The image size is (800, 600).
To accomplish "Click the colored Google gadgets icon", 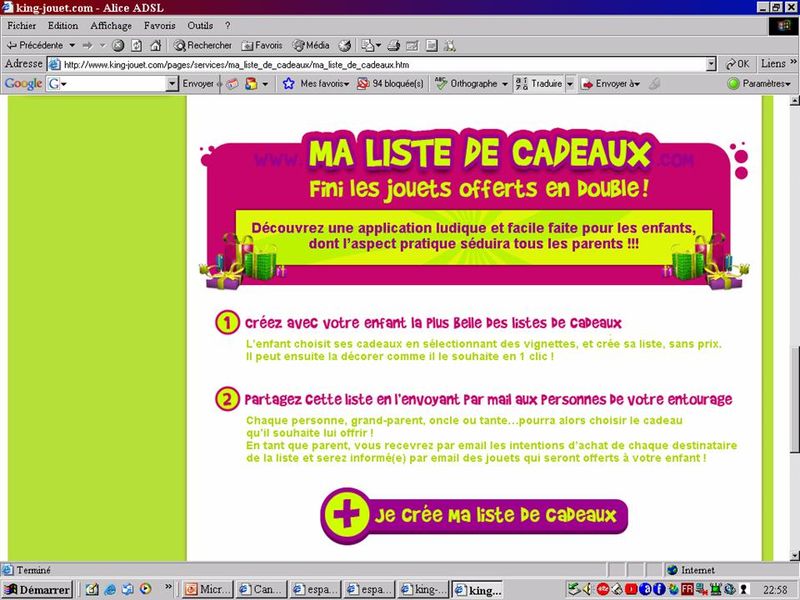I will (x=251, y=84).
